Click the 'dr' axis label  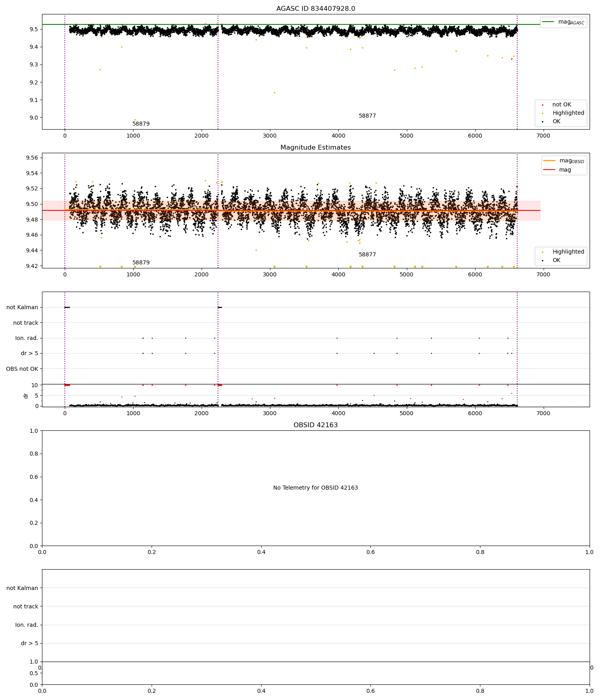tap(26, 396)
